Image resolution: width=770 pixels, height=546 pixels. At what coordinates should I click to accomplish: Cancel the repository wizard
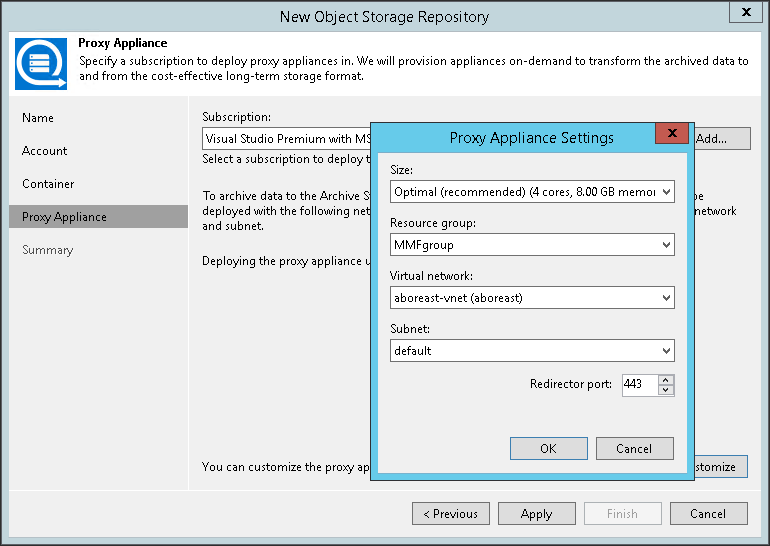(708, 514)
